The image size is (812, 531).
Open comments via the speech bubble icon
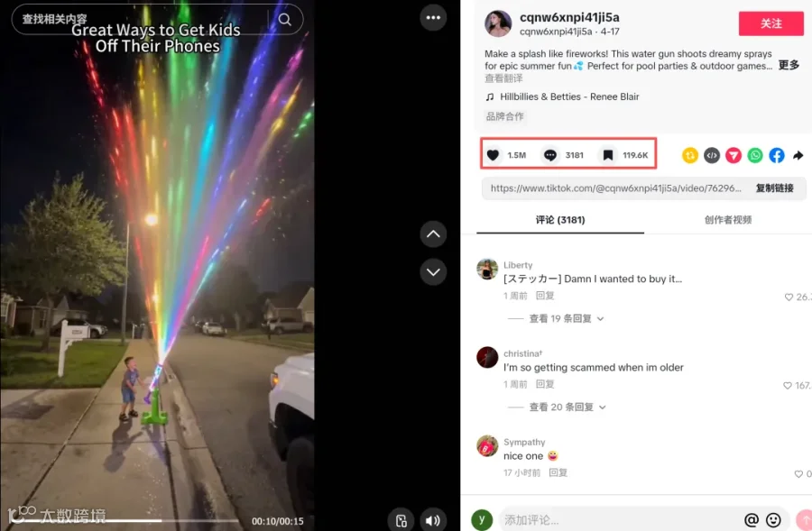pyautogui.click(x=550, y=155)
